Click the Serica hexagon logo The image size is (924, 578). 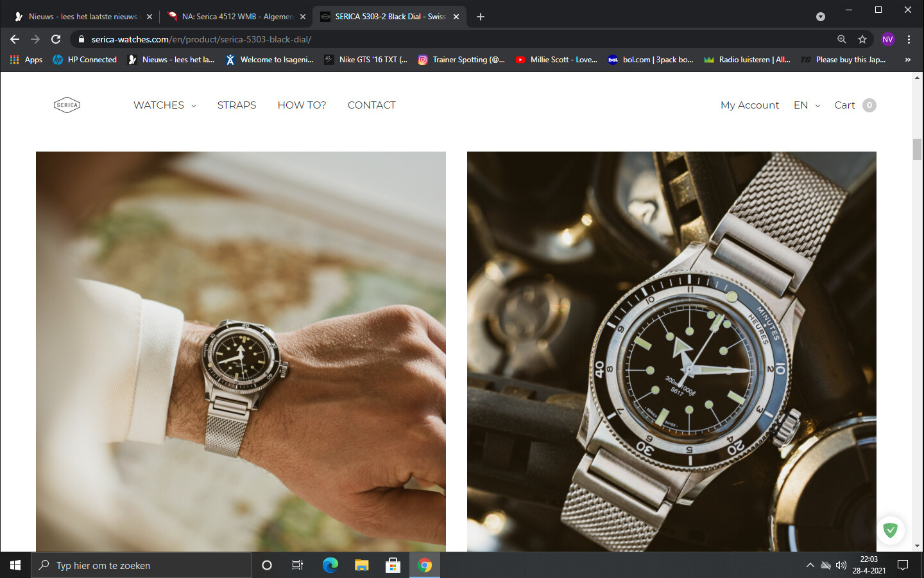tap(67, 105)
